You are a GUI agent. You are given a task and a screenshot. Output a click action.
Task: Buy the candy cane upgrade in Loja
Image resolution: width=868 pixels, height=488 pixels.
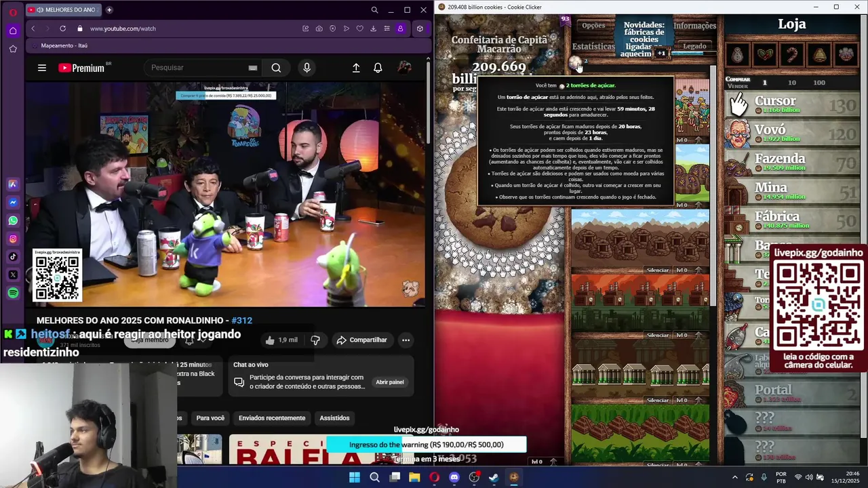pos(792,54)
